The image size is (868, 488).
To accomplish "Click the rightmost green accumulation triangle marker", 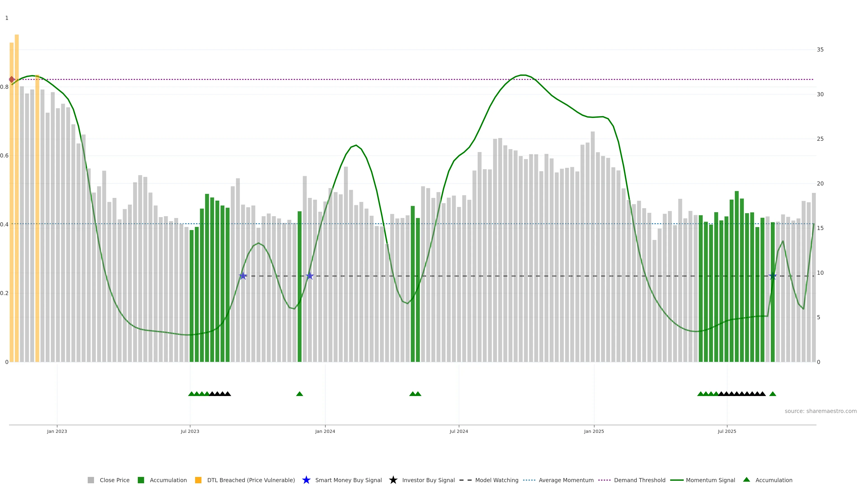I will [x=773, y=394].
